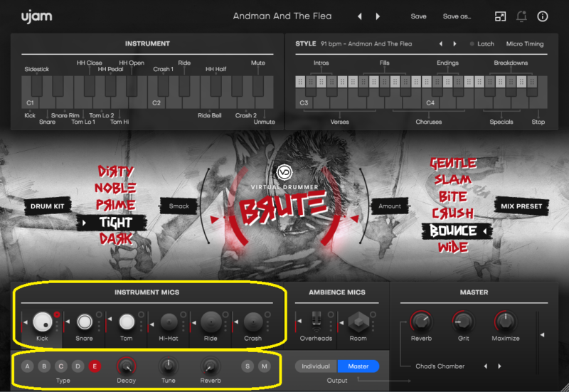Select kick type A
Screen dimensions: 569x392
pyautogui.click(x=27, y=366)
